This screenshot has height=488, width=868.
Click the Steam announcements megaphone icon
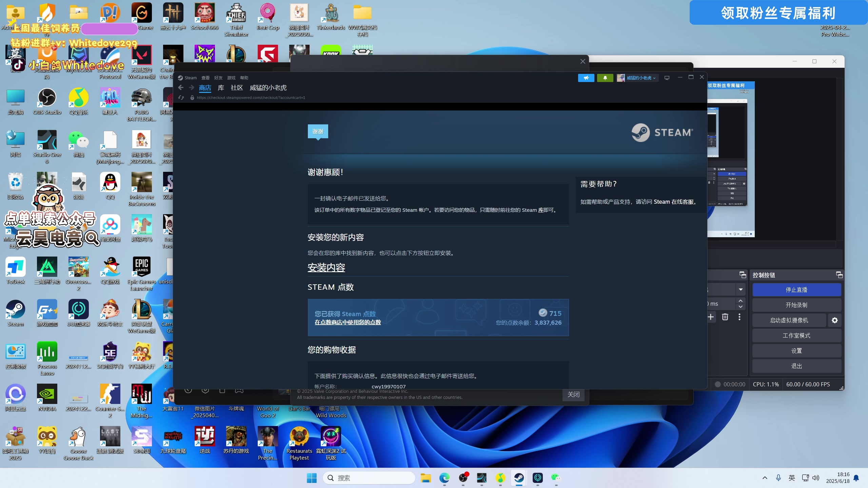click(586, 78)
